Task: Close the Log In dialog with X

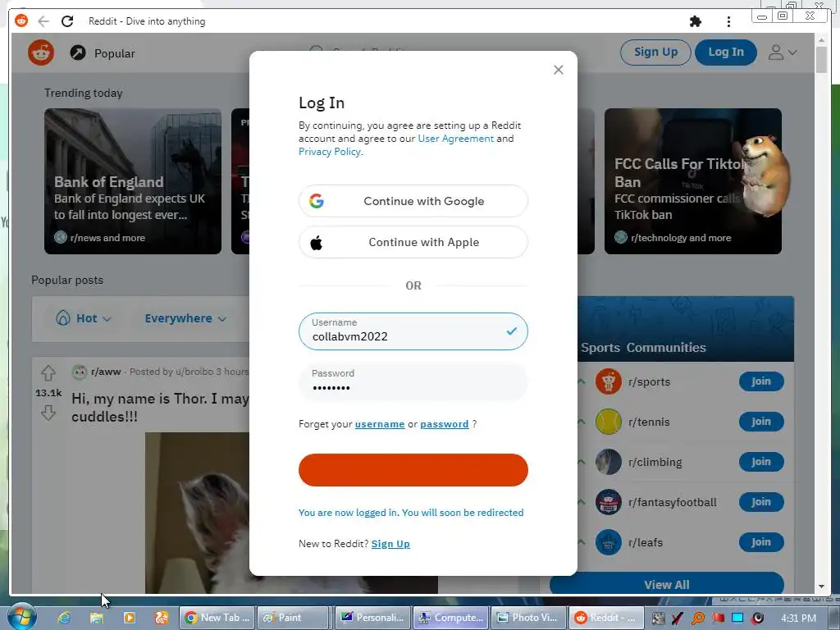Action: pyautogui.click(x=558, y=70)
